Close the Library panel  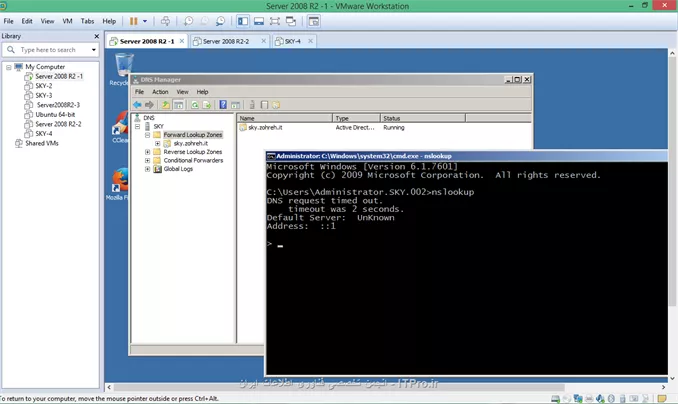coord(96,36)
